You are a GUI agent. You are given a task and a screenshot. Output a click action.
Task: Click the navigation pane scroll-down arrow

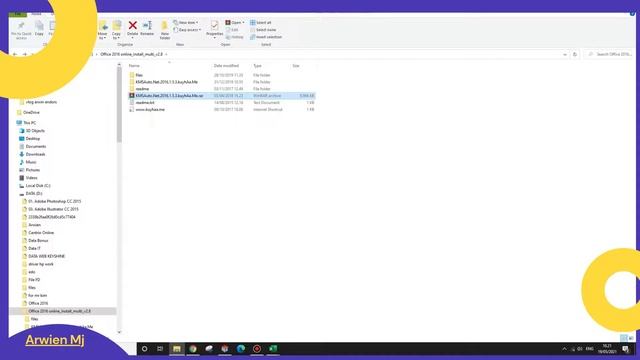(x=119, y=332)
